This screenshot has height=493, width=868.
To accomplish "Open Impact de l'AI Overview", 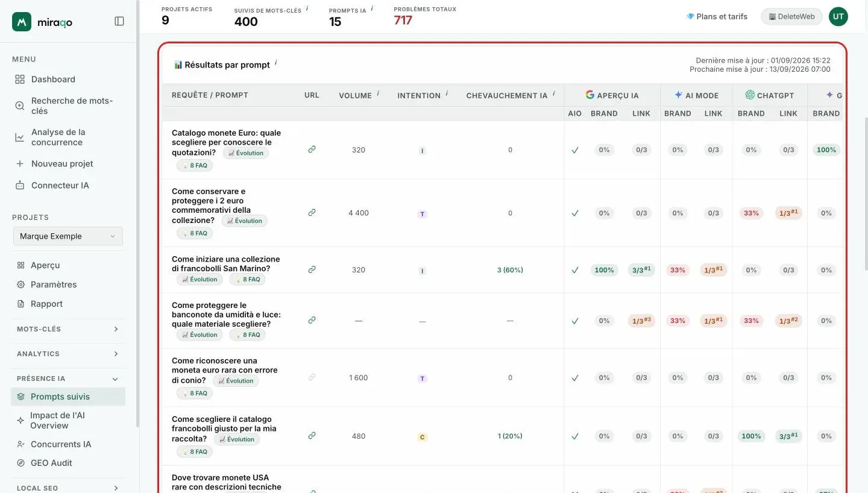I will [x=68, y=420].
